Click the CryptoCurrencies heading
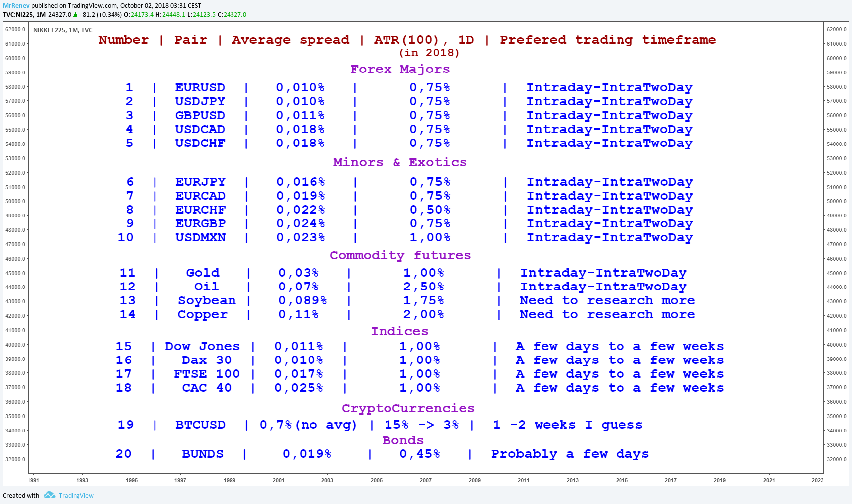Viewport: 852px width, 504px height. (408, 408)
